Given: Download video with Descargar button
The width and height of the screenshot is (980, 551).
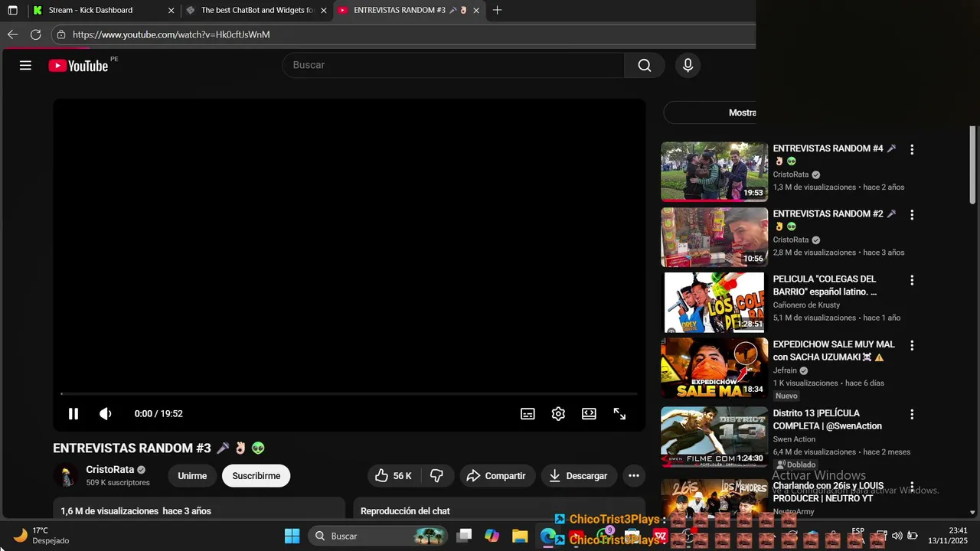Looking at the screenshot, I should [578, 475].
